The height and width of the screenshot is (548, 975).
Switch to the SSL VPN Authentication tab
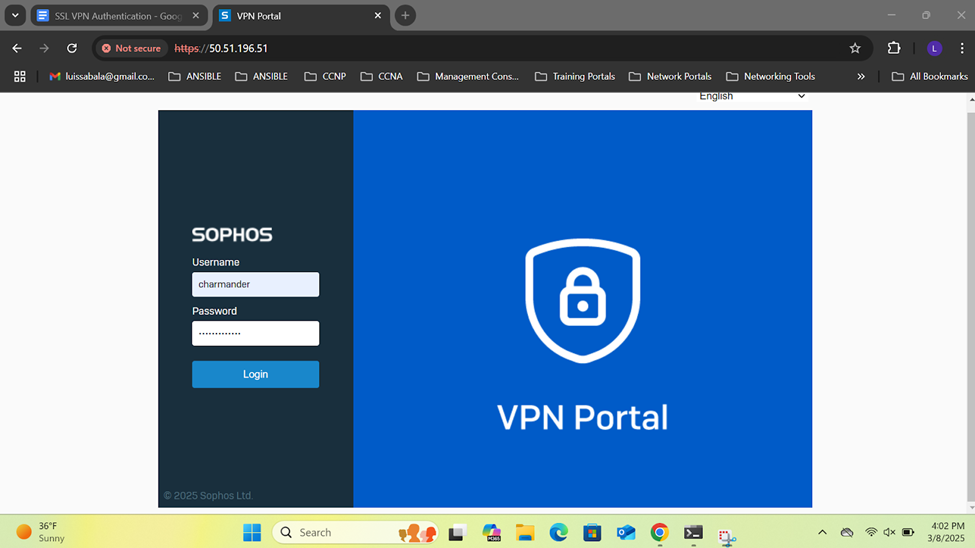[x=118, y=16]
